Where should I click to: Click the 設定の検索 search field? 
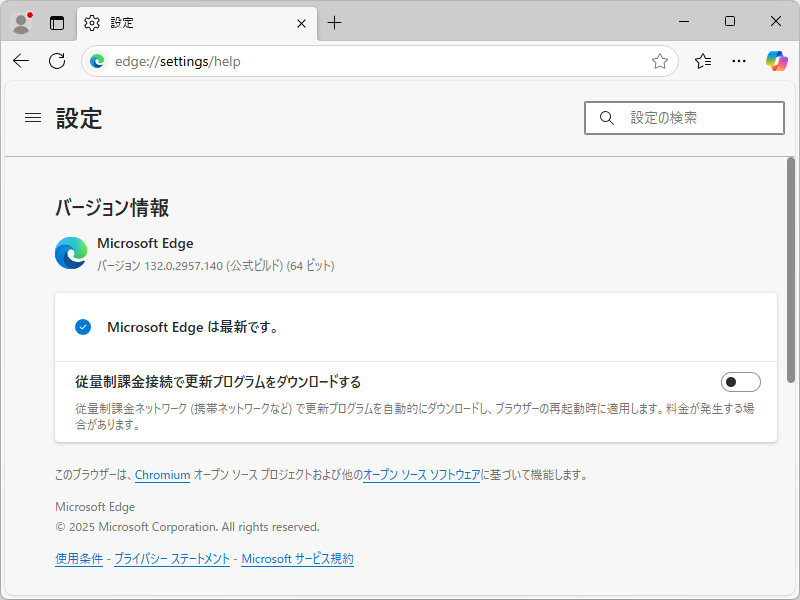[x=684, y=117]
